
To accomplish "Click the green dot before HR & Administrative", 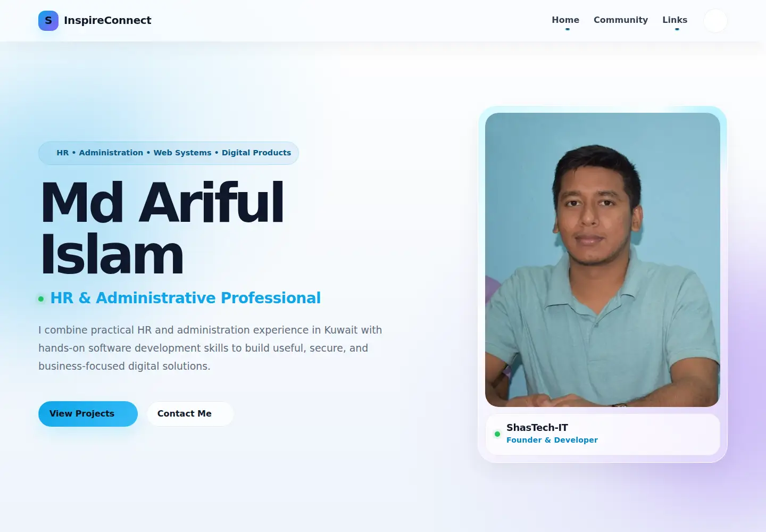I will pos(41,299).
